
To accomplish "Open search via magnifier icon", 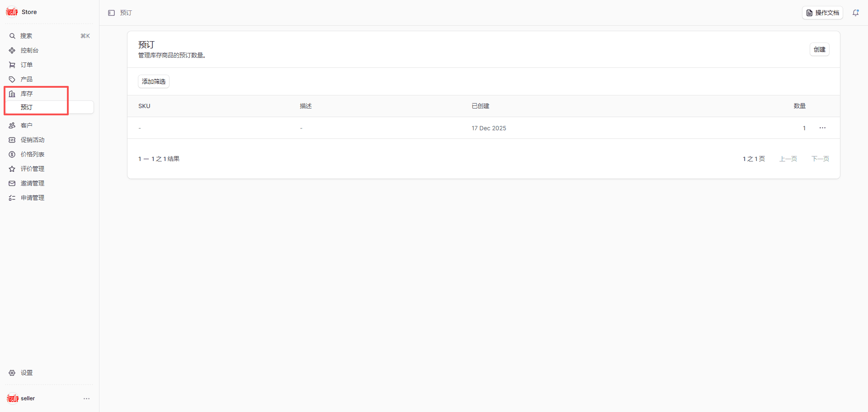I will (12, 36).
